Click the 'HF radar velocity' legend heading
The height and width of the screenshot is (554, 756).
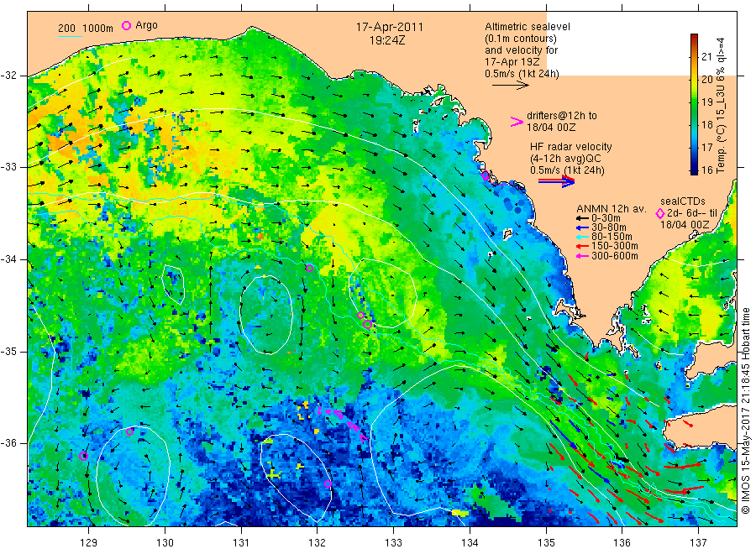[x=571, y=147]
